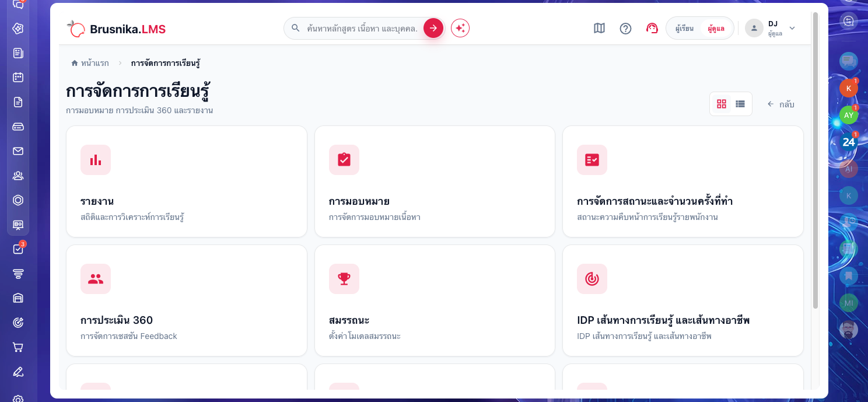Open the รายงาน bar chart card
The width and height of the screenshot is (868, 402).
[187, 181]
